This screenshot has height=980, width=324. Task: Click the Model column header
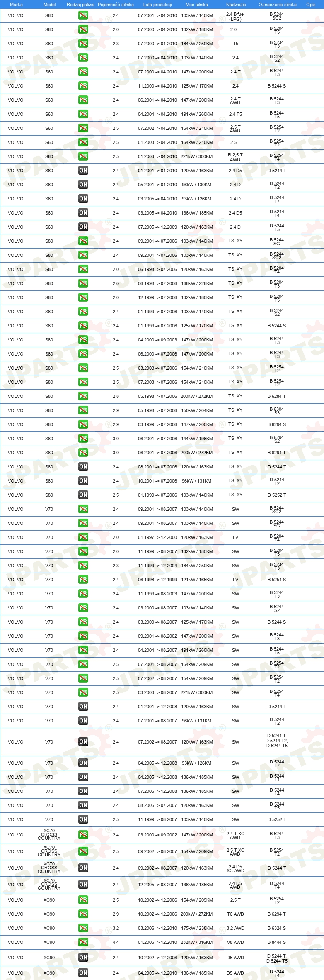49,5
